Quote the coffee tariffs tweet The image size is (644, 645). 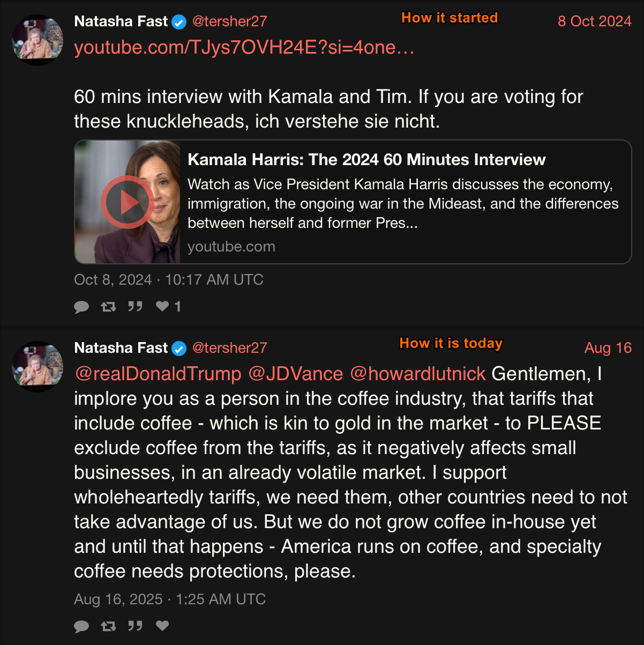coord(135,626)
